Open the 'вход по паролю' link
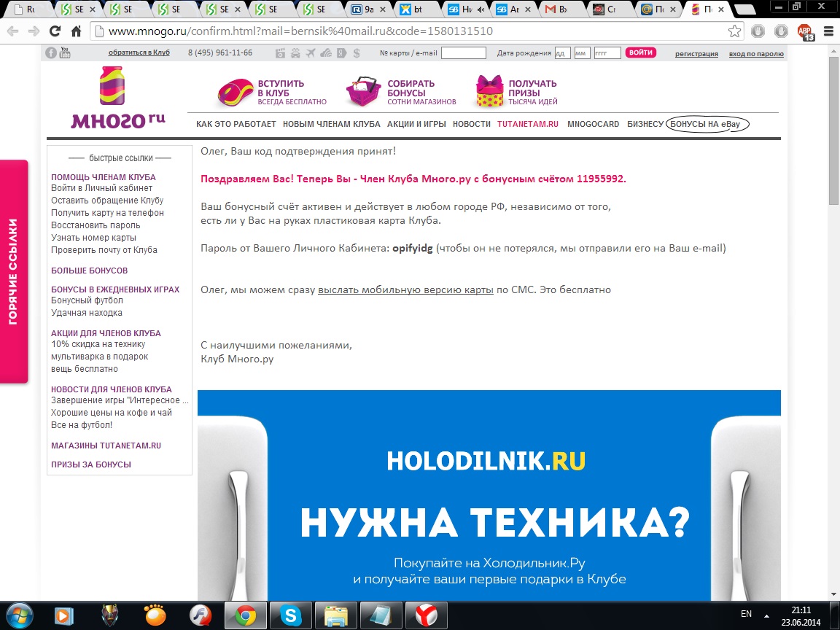 point(756,53)
